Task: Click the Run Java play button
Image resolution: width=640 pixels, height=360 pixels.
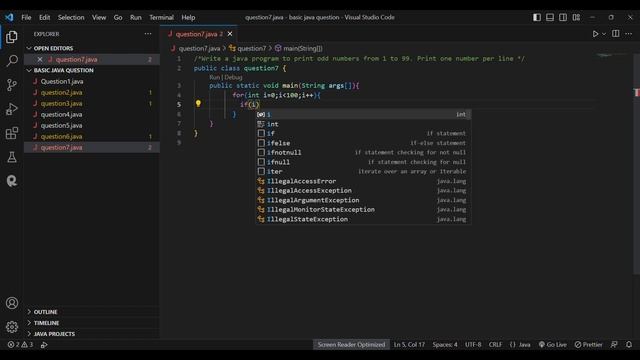Action: click(x=595, y=34)
